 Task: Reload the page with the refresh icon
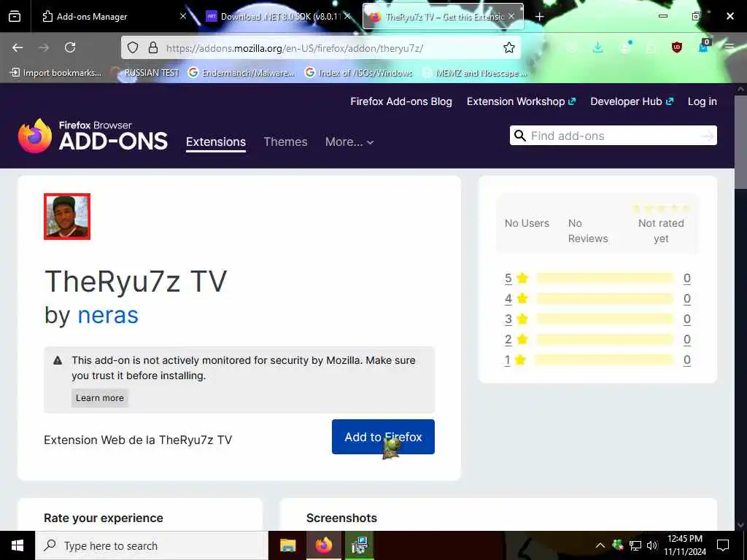(70, 47)
